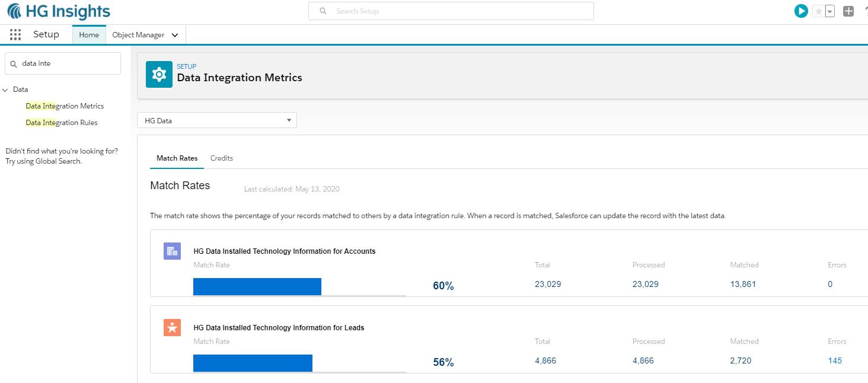Viewport: 868px width, 383px height.
Task: Click the Accounts matched 13,861 value
Action: [743, 284]
